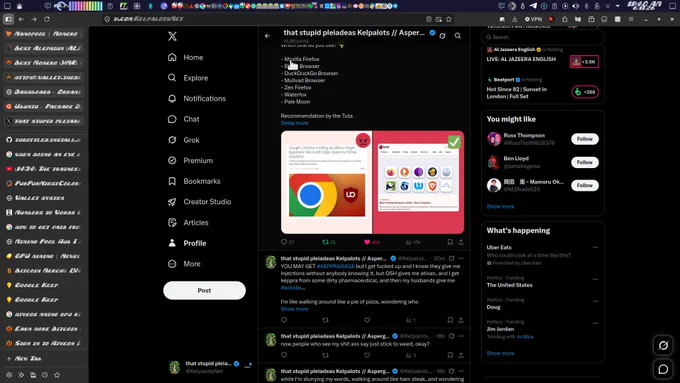The width and height of the screenshot is (680, 383).
Task: Follow Mamoru Ok...
Action: point(585,185)
